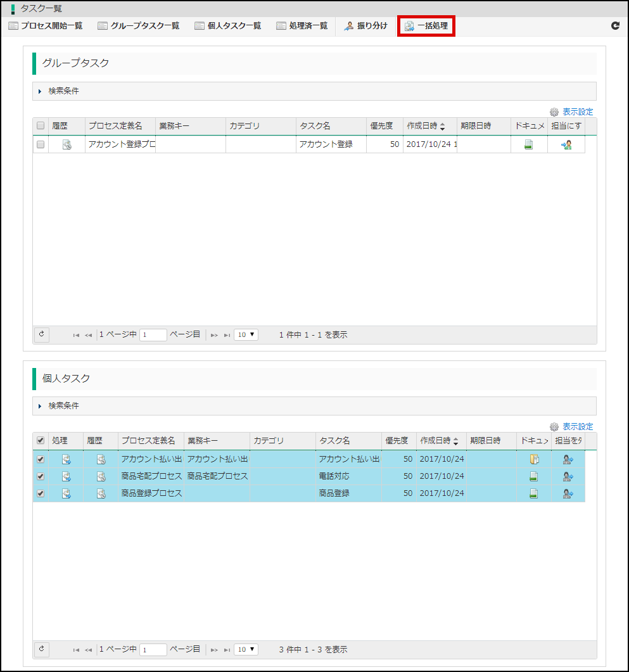The height and width of the screenshot is (672, 629).
Task: Go to next page of group tasks
Action: 214,335
